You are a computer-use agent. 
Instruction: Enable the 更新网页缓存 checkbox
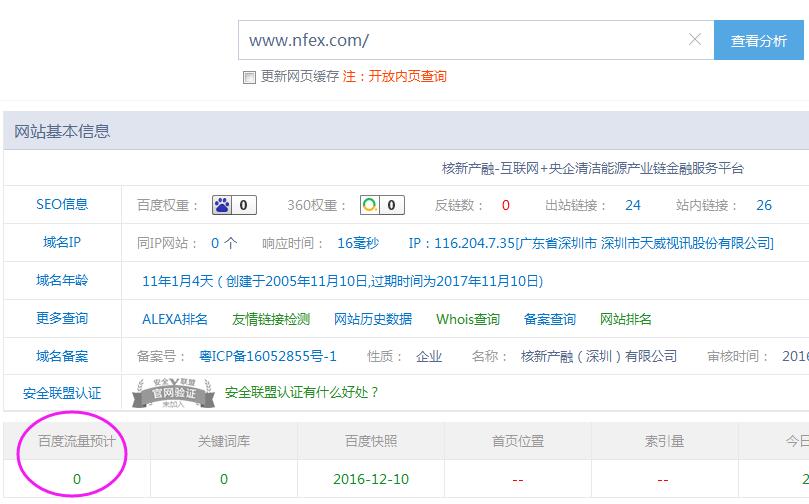(249, 77)
